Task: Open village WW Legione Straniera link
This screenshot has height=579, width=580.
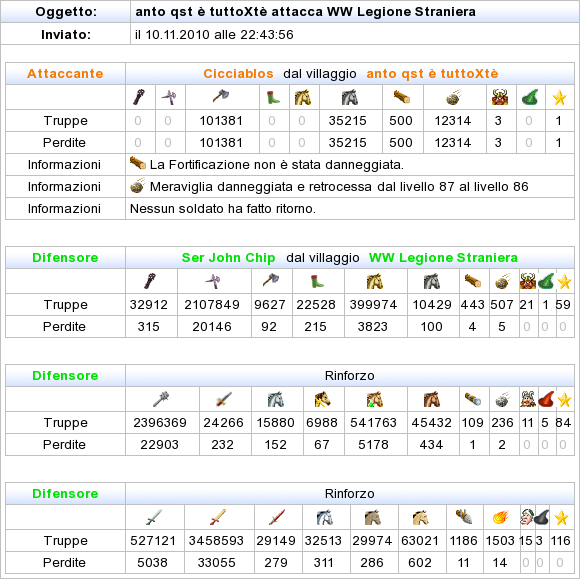Action: coord(443,257)
